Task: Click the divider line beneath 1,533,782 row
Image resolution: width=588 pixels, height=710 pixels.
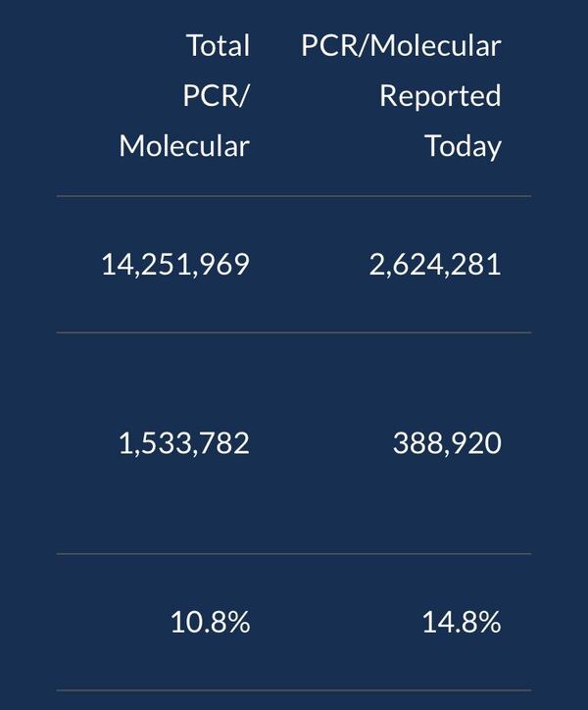Action: click(294, 554)
